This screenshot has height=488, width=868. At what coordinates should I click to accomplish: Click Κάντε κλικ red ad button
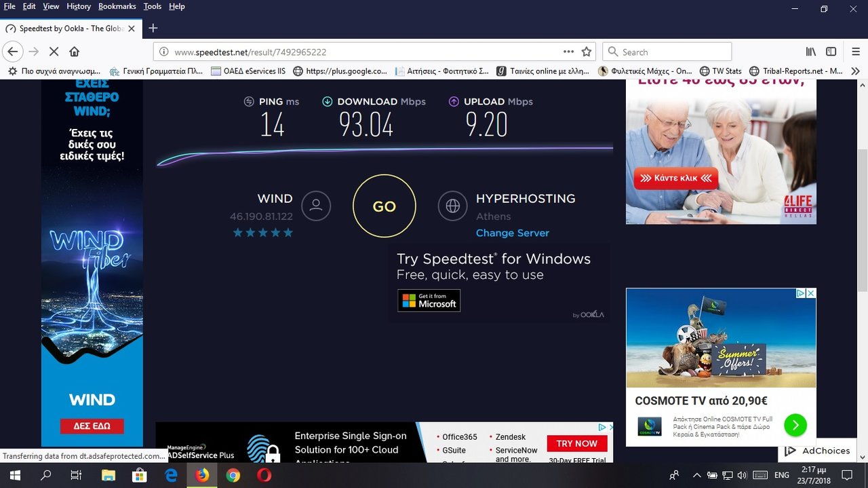[x=675, y=179]
